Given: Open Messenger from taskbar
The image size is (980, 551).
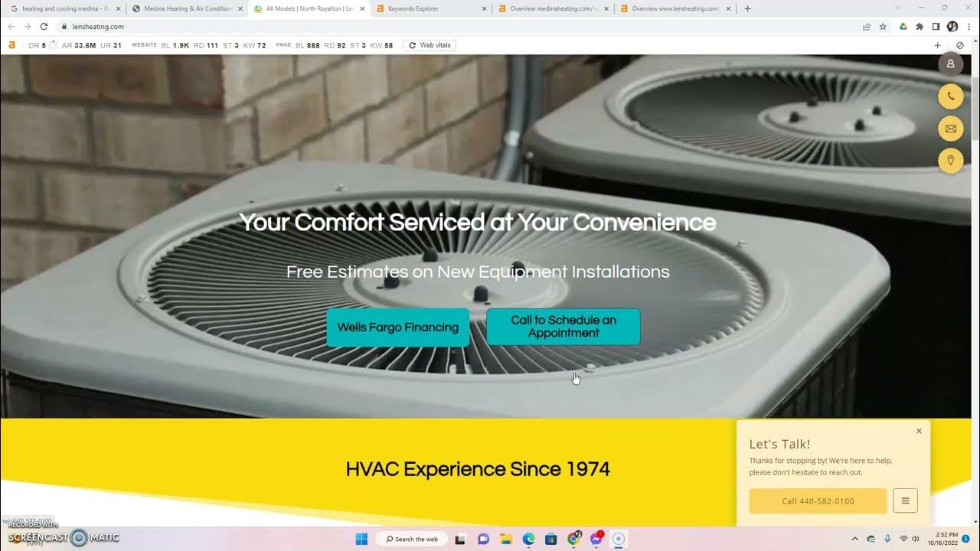Looking at the screenshot, I should [x=596, y=539].
